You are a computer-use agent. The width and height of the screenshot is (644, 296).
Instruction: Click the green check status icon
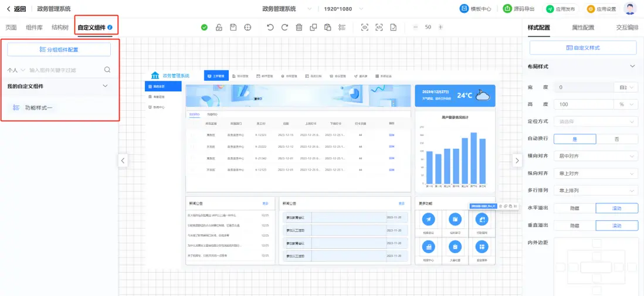point(204,28)
